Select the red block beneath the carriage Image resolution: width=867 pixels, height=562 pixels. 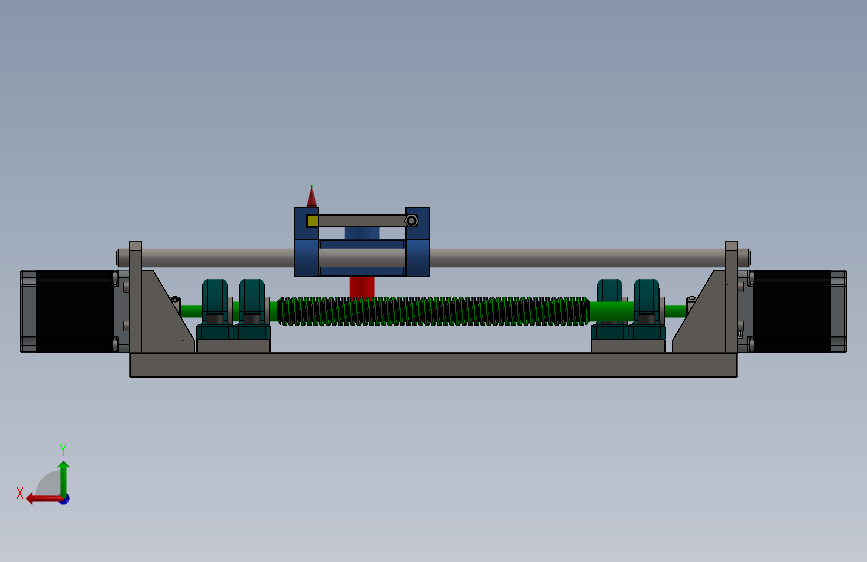[x=362, y=288]
